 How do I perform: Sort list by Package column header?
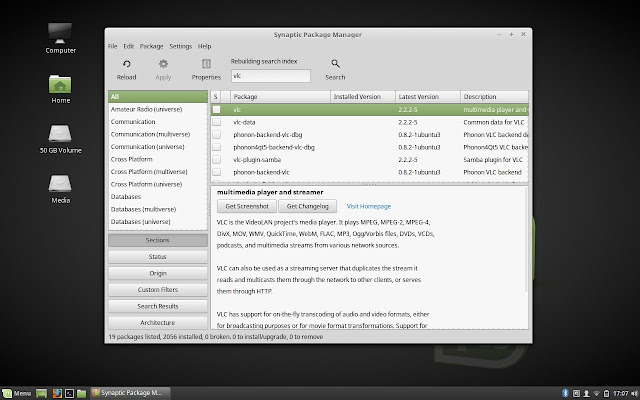tap(280, 97)
